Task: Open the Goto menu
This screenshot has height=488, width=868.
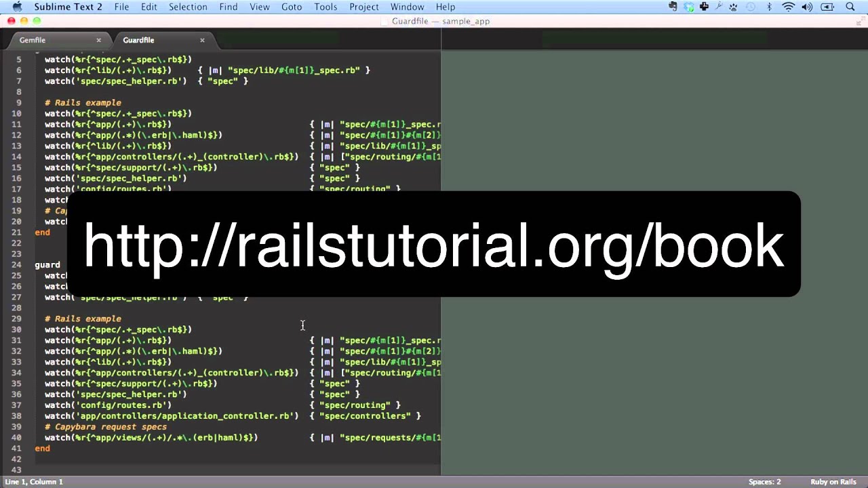Action: coord(292,7)
